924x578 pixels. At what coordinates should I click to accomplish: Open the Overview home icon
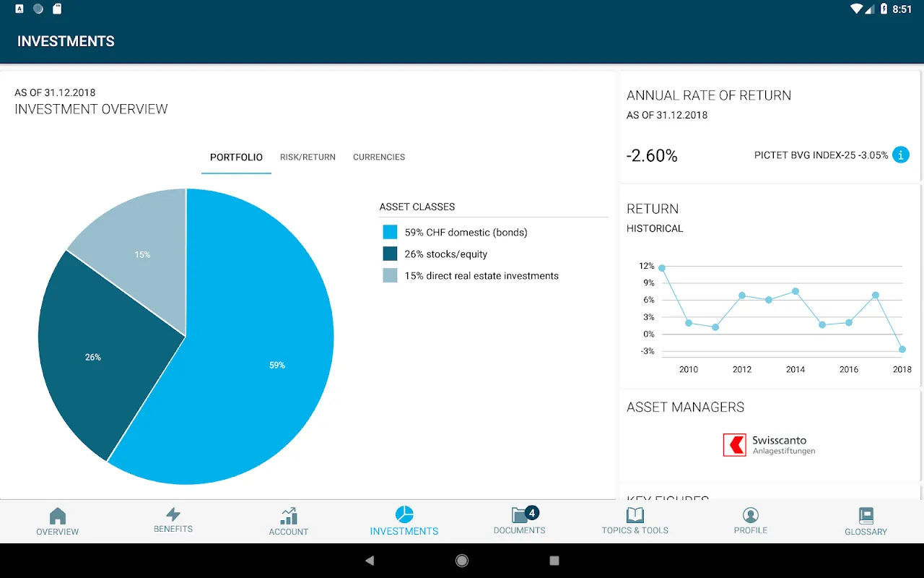[58, 516]
